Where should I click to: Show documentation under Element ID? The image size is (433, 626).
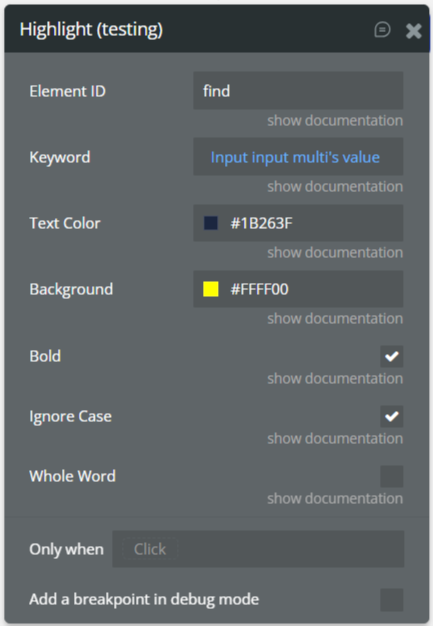tap(335, 121)
